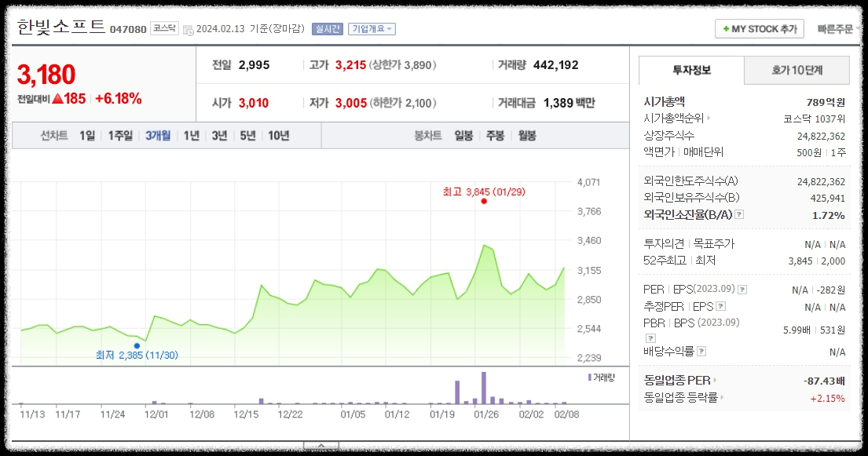Click help icon under PBR BPS row
This screenshot has height=456, width=868.
tap(650, 337)
